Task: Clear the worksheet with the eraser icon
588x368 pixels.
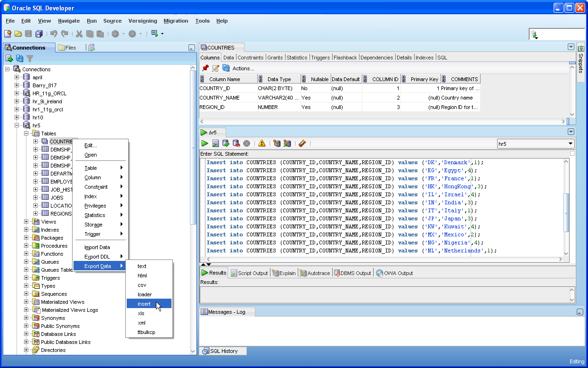Action: coord(302,143)
